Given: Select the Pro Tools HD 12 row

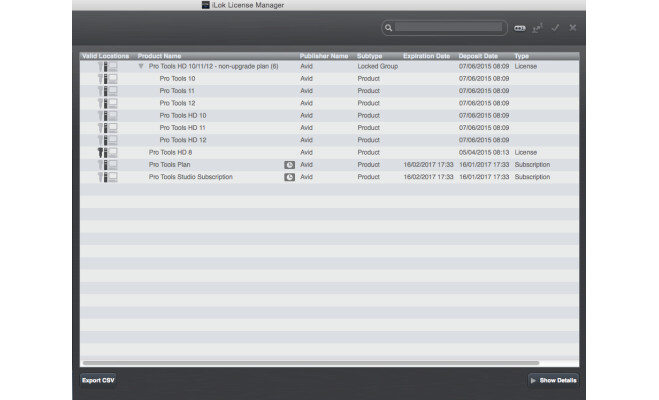Looking at the screenshot, I should 330,140.
